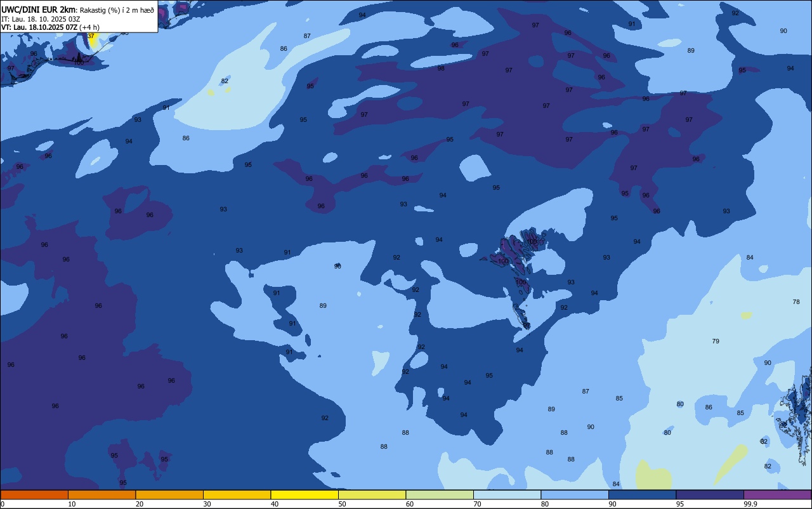The image size is (812, 509).
Task: Click the purple legend swatch above 99.9
Action: 777,494
